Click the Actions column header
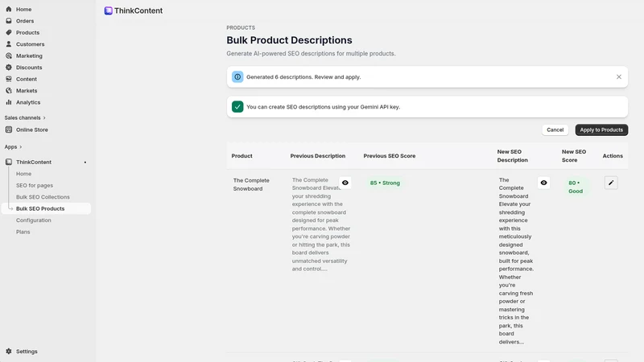The width and height of the screenshot is (644, 362). [x=613, y=156]
